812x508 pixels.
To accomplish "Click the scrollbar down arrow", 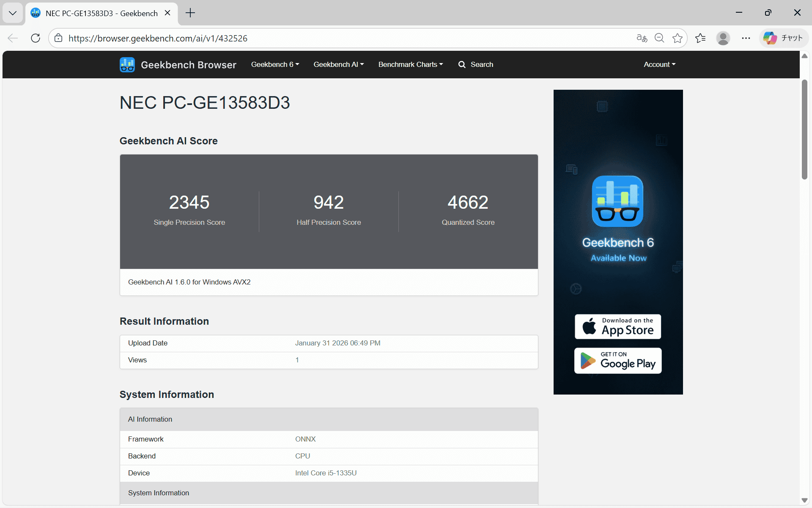I will tap(805, 501).
